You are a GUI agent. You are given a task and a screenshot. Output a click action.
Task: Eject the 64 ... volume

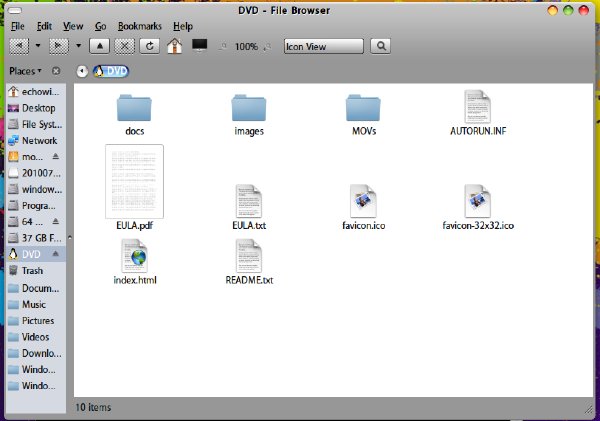(55, 222)
